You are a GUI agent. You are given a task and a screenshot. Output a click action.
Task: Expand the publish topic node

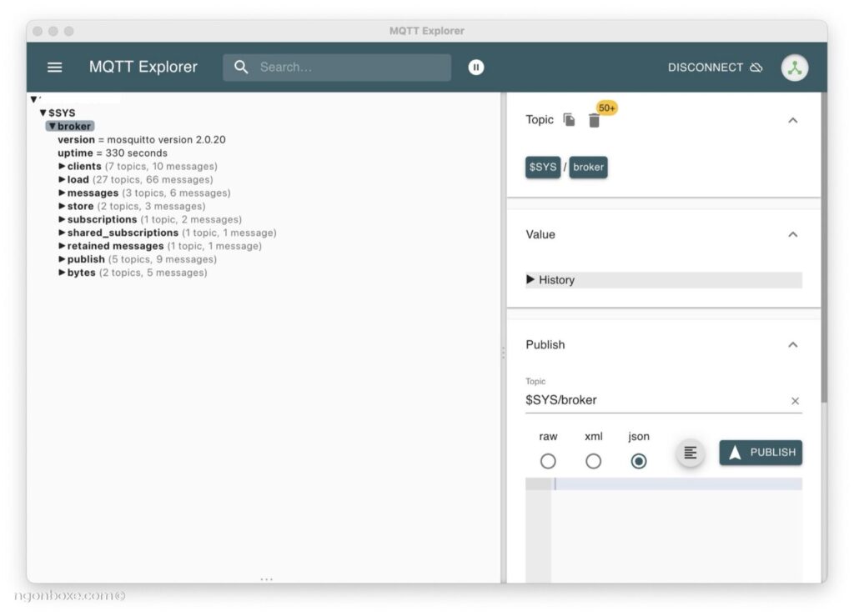[x=62, y=259]
